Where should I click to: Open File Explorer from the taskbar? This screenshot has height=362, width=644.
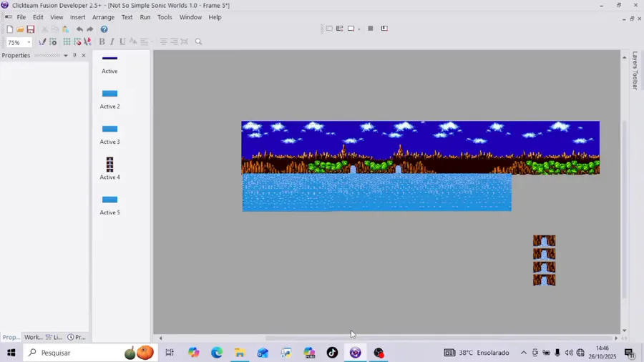click(240, 353)
